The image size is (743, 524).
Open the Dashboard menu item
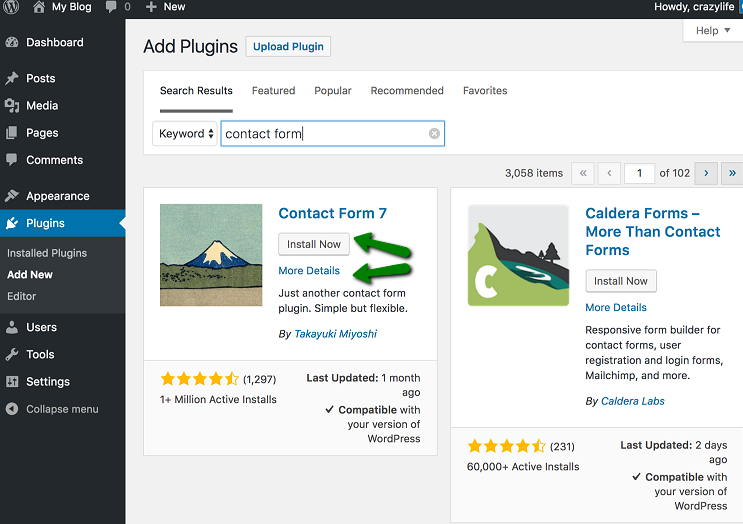[x=63, y=42]
